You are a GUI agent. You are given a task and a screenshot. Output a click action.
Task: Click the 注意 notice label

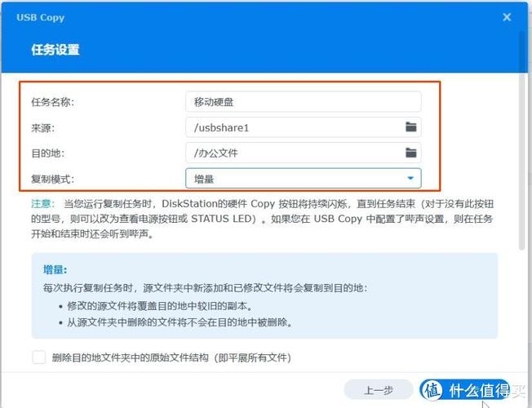[42, 204]
